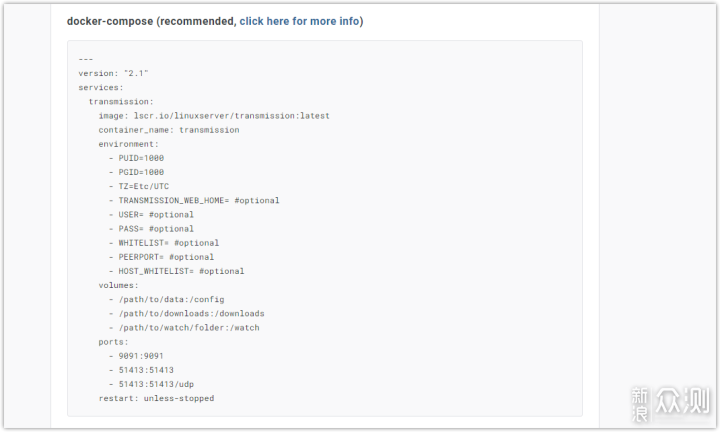The height and width of the screenshot is (432, 720).
Task: Open the 'click here for more info' link
Action: point(299,21)
